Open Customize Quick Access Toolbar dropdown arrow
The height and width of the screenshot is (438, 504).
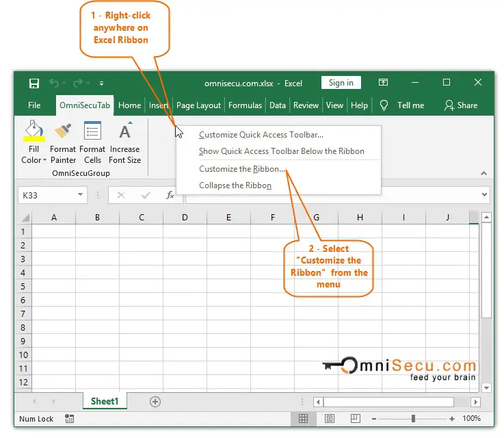[x=101, y=83]
